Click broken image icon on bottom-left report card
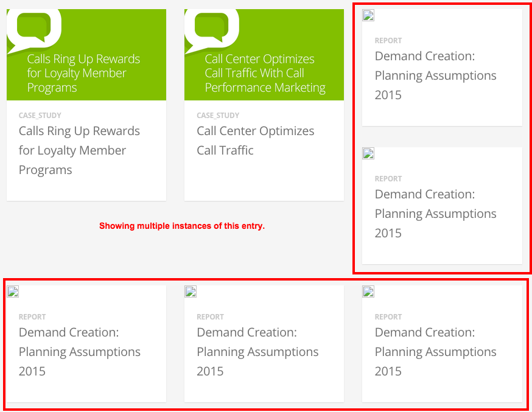Screen dimensions: 532x412 pos(13,292)
